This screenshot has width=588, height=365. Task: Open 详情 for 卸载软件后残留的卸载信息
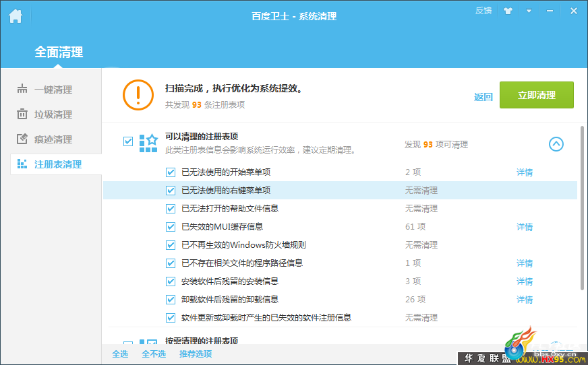click(525, 300)
